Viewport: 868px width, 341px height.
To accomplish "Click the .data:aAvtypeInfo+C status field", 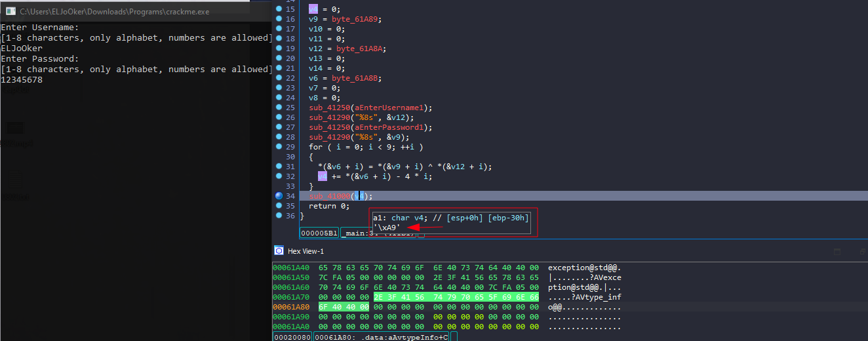I will (381, 336).
